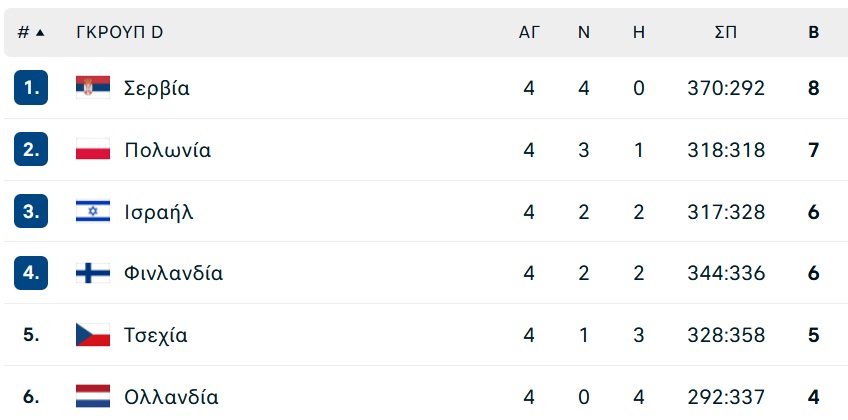Open the Ισραήλ team link
Screen dimensions: 848x420
[158, 212]
